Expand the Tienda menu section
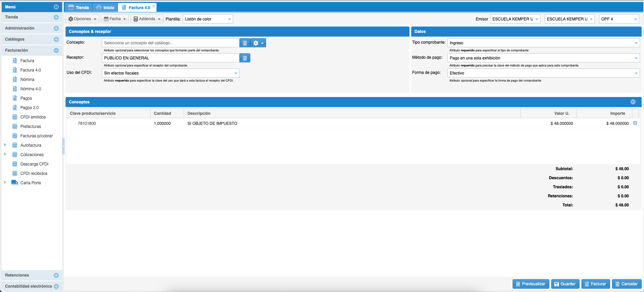The image size is (644, 292). point(56,17)
